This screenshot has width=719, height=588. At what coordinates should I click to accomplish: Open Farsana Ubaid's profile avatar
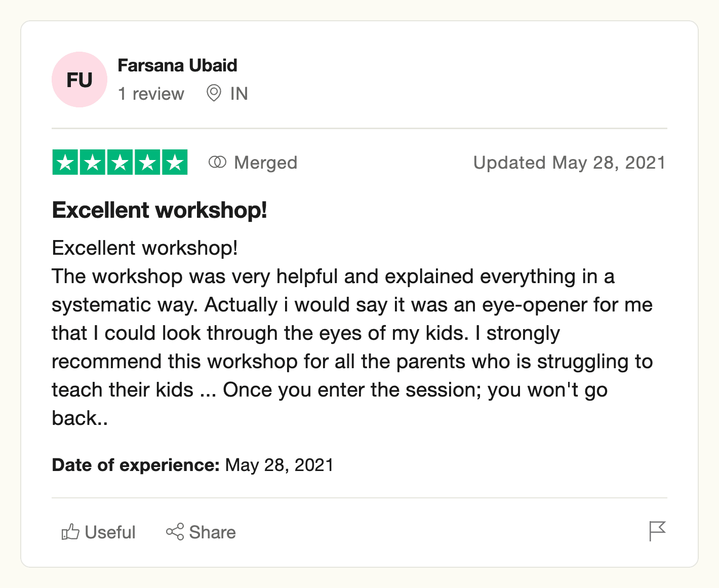tap(79, 80)
